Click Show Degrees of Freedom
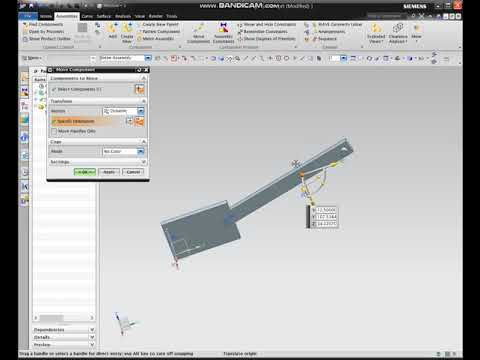The height and width of the screenshot is (360, 480). (x=267, y=39)
